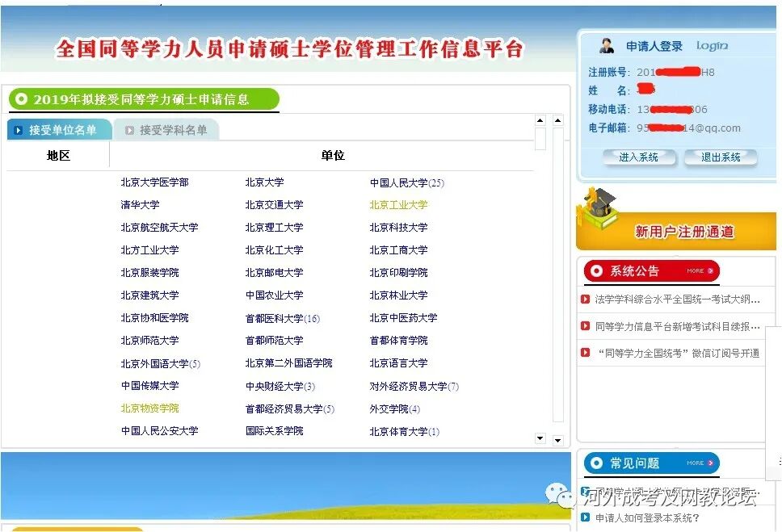The width and height of the screenshot is (782, 532).
Task: Click the 进入系统 button
Action: point(639,157)
